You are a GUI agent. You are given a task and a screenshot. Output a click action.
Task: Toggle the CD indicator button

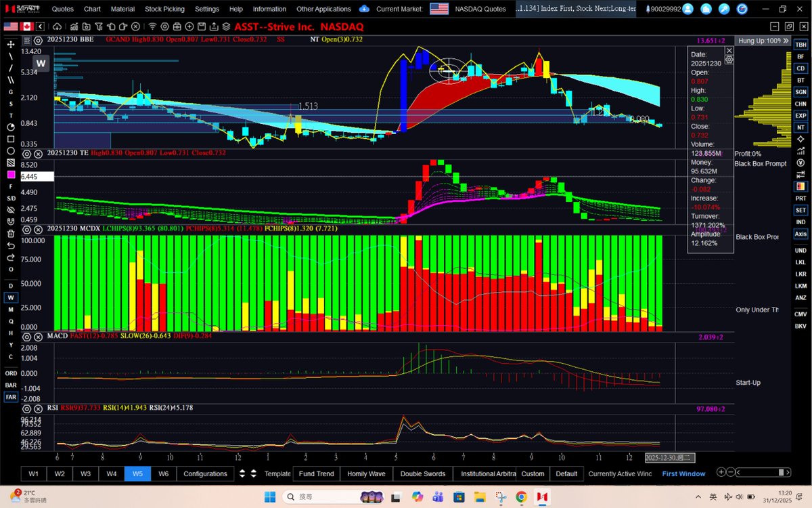click(x=800, y=68)
